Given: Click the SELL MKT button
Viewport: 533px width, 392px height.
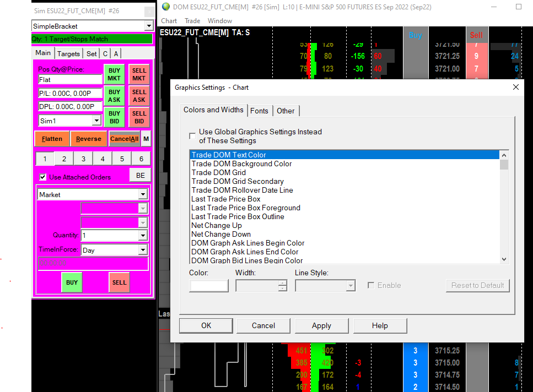Looking at the screenshot, I should tap(139, 74).
